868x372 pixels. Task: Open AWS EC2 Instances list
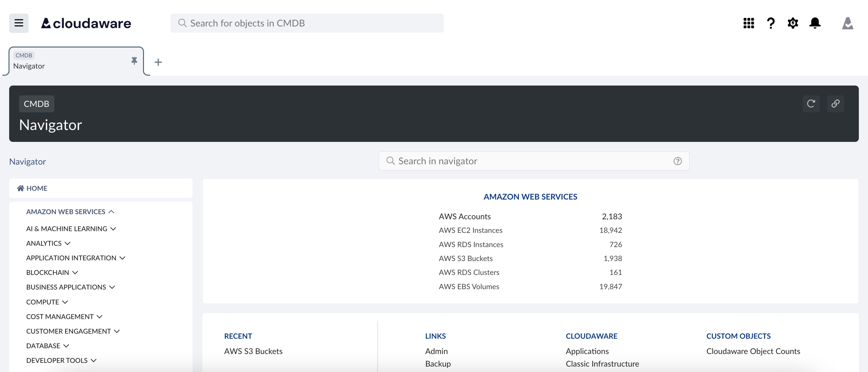coord(470,230)
